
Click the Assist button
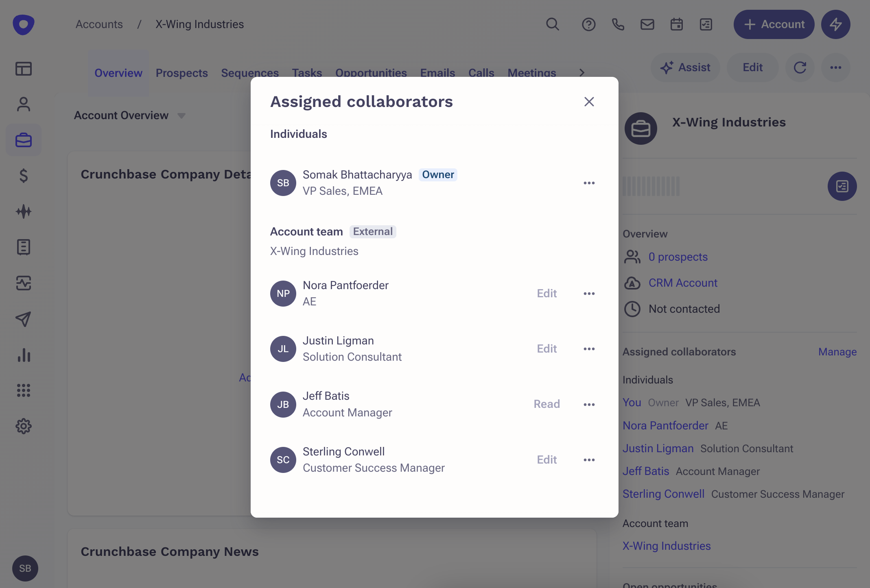[x=685, y=68]
